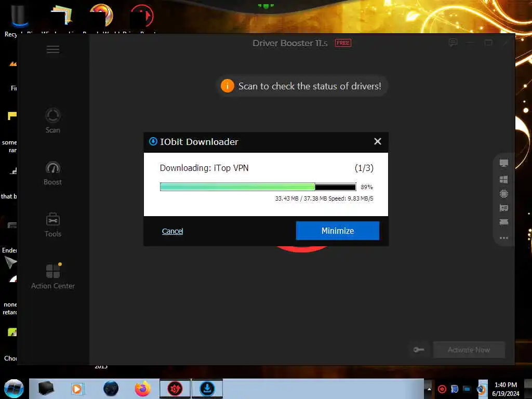Expand more device info with the three dots

click(504, 238)
